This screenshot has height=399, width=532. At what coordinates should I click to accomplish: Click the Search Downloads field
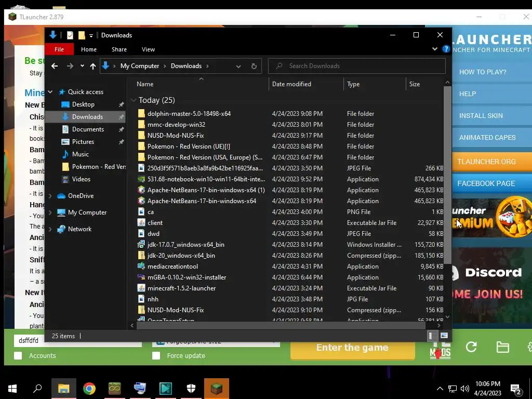[356, 66]
